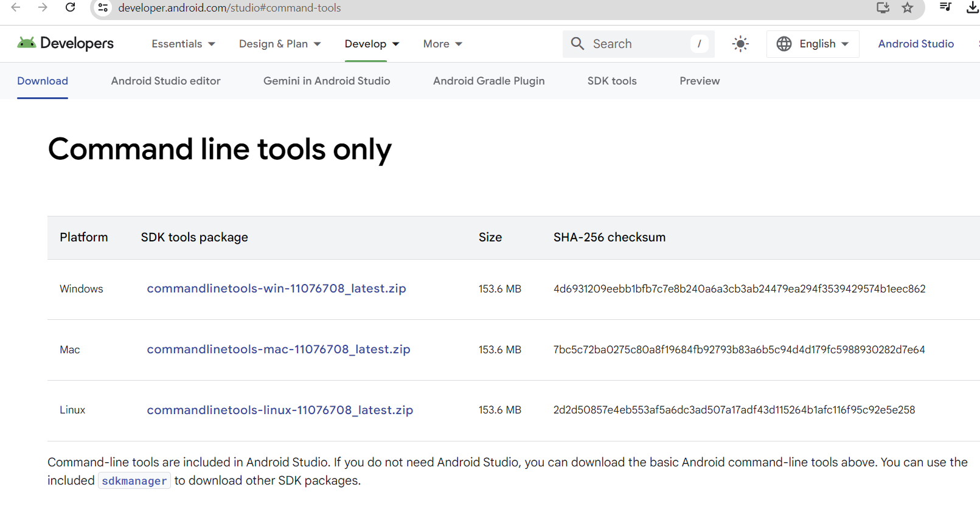
Task: Click the search magnifier icon
Action: click(577, 44)
